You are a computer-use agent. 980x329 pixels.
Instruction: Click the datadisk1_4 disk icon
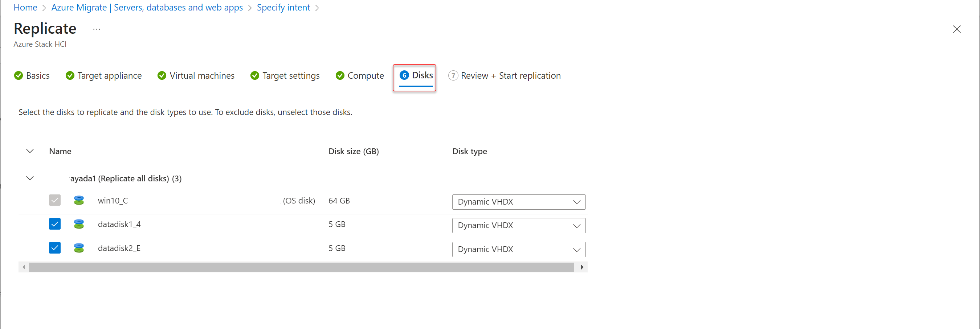point(79,224)
